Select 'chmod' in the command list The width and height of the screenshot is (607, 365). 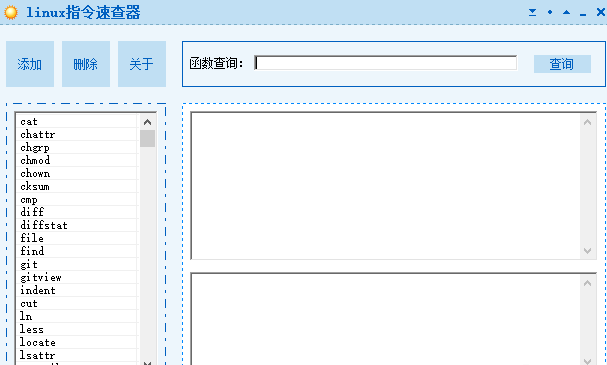[77, 160]
